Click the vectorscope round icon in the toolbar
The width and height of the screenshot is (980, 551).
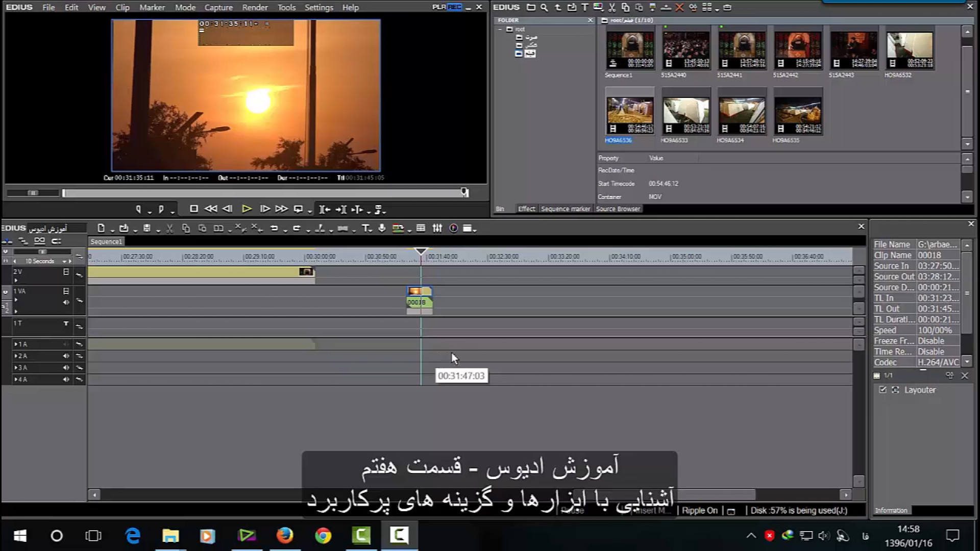pyautogui.click(x=453, y=229)
